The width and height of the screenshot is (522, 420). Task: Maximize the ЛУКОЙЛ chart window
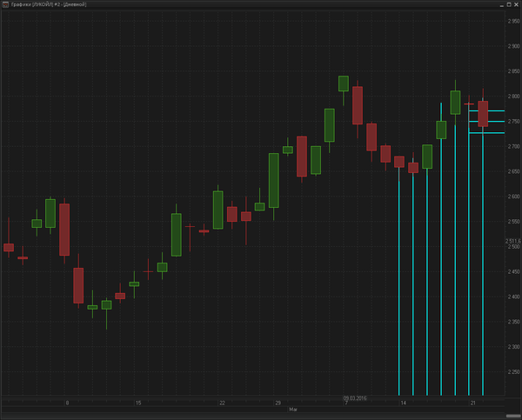[x=509, y=4]
